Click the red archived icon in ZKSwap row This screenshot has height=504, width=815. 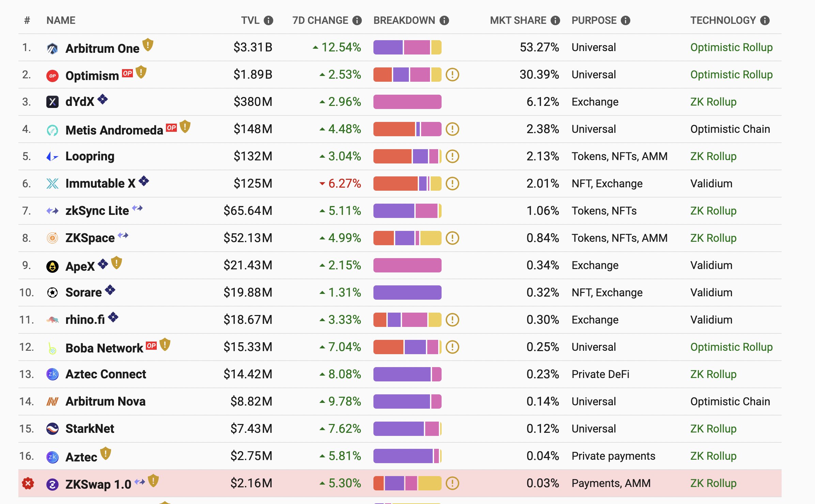[28, 483]
